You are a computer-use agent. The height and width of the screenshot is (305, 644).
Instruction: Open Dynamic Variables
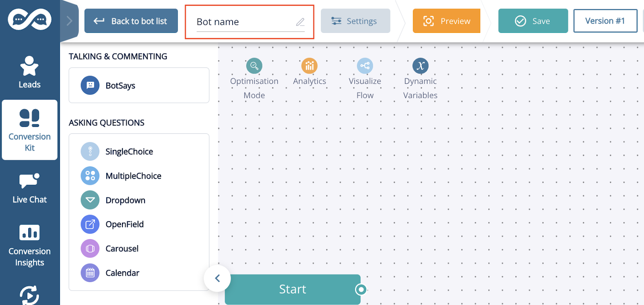[420, 79]
